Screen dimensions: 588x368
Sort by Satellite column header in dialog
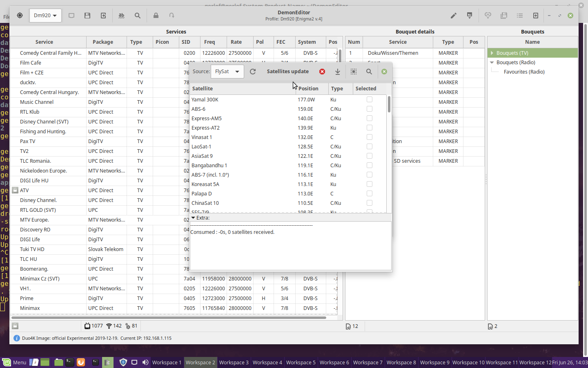pos(243,88)
